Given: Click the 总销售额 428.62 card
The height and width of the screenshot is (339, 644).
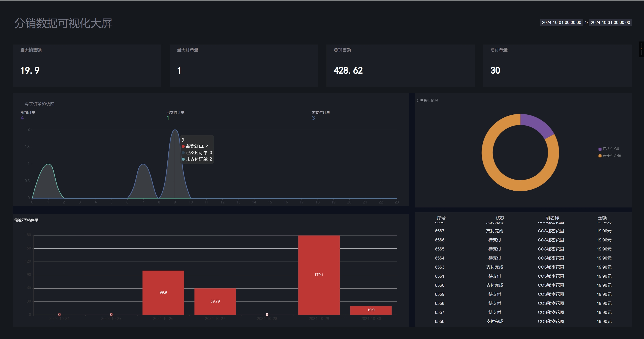Looking at the screenshot, I should 400,66.
